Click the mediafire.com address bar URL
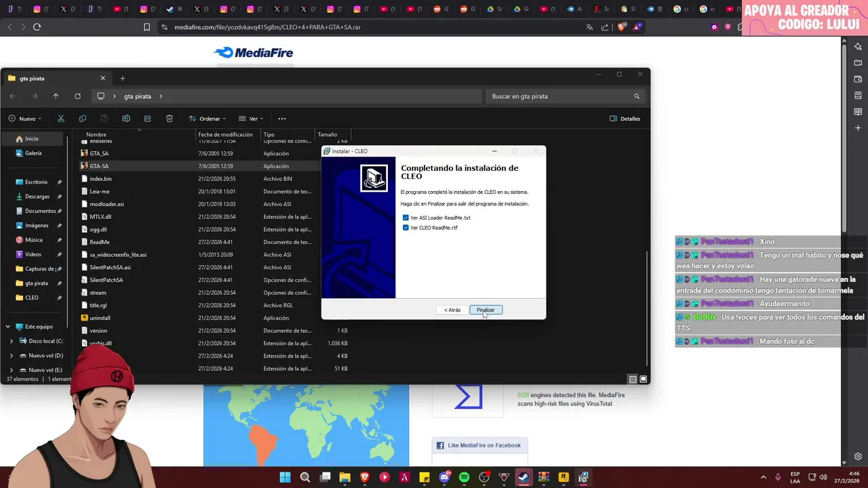This screenshot has width=868, height=488. click(x=267, y=27)
